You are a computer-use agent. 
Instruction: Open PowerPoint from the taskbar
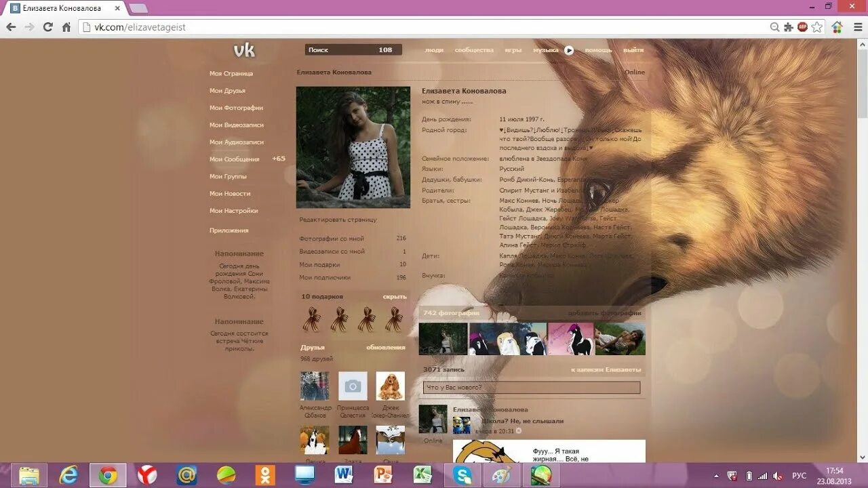coord(383,475)
